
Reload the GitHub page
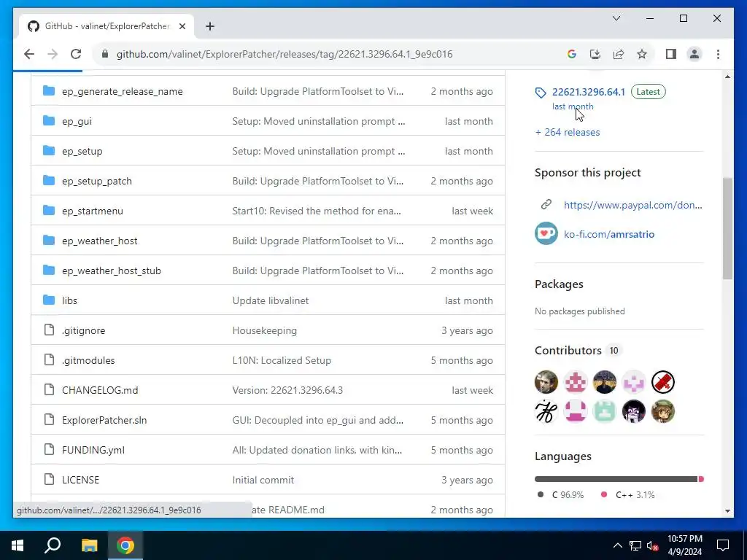pyautogui.click(x=76, y=54)
